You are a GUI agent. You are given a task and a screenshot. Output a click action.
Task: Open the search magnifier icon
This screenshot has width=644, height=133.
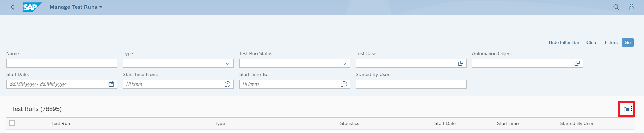[616, 7]
